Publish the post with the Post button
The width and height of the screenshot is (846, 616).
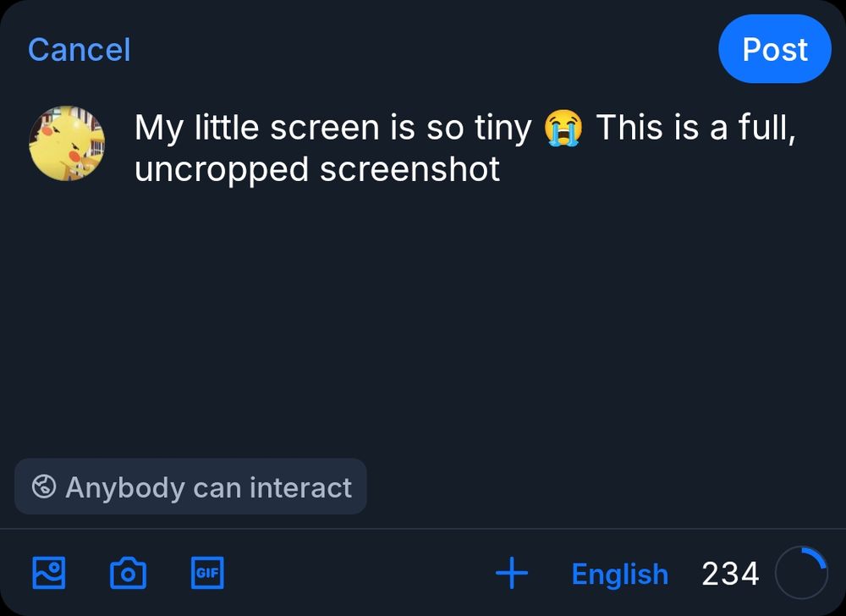pos(775,48)
